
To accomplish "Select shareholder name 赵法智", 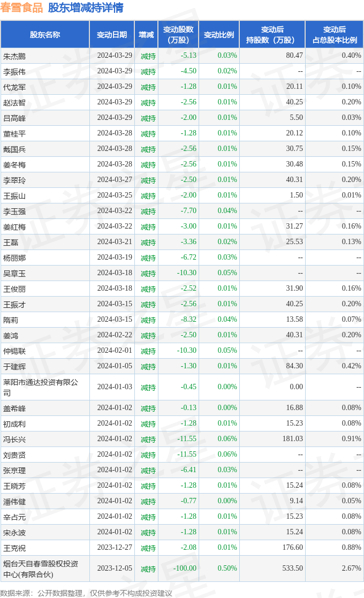I will coord(14,103).
